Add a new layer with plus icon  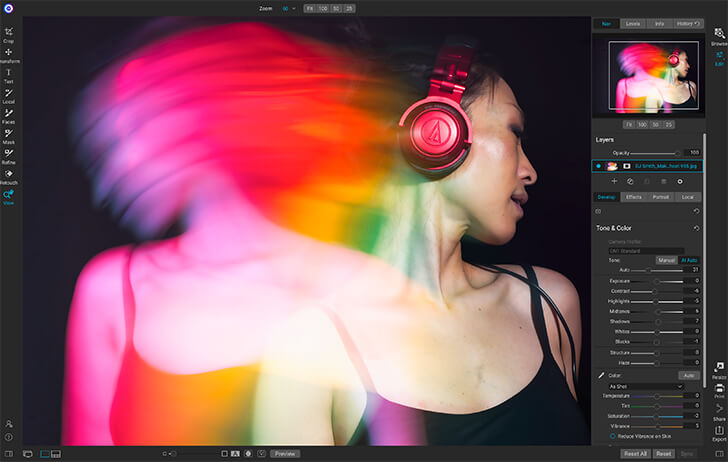tap(614, 182)
